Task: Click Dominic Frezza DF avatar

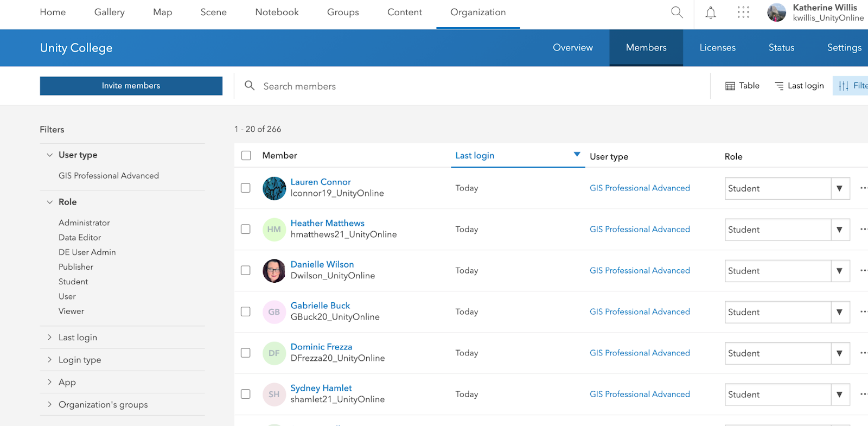Action: (x=274, y=353)
